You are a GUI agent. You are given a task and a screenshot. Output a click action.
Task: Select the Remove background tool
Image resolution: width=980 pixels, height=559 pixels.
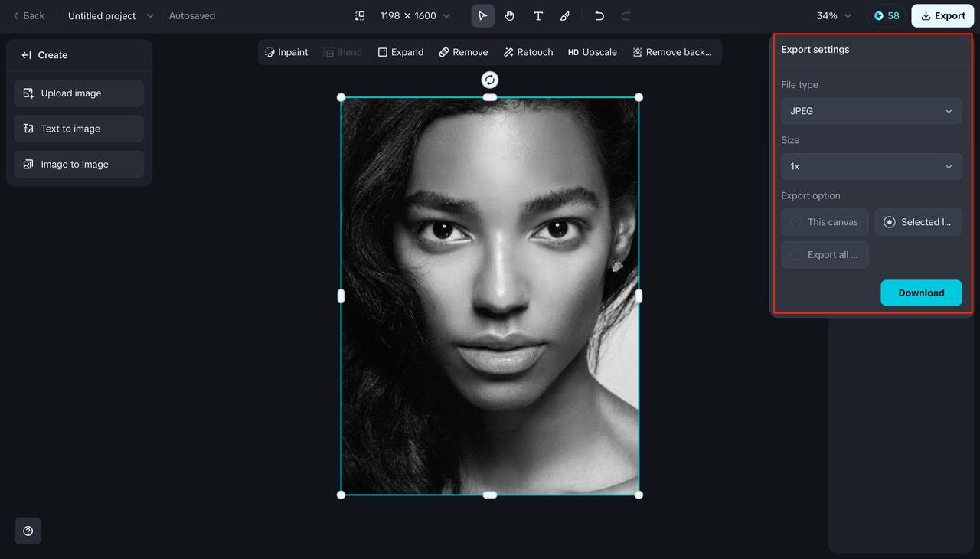pyautogui.click(x=672, y=51)
